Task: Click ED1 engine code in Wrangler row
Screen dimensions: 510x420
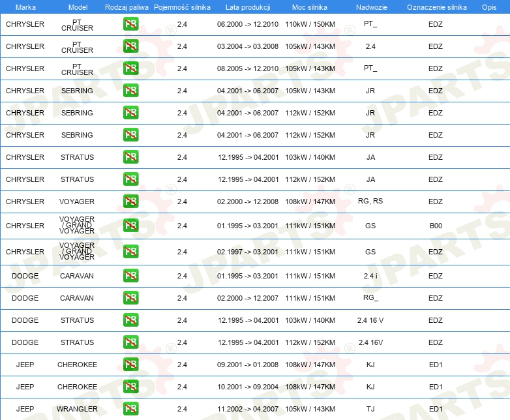Action: pyautogui.click(x=436, y=409)
